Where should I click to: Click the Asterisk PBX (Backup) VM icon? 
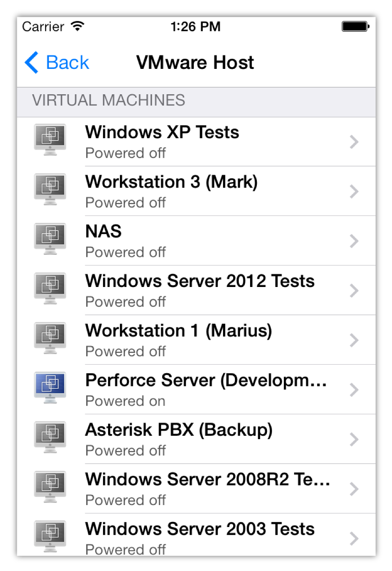pyautogui.click(x=50, y=437)
